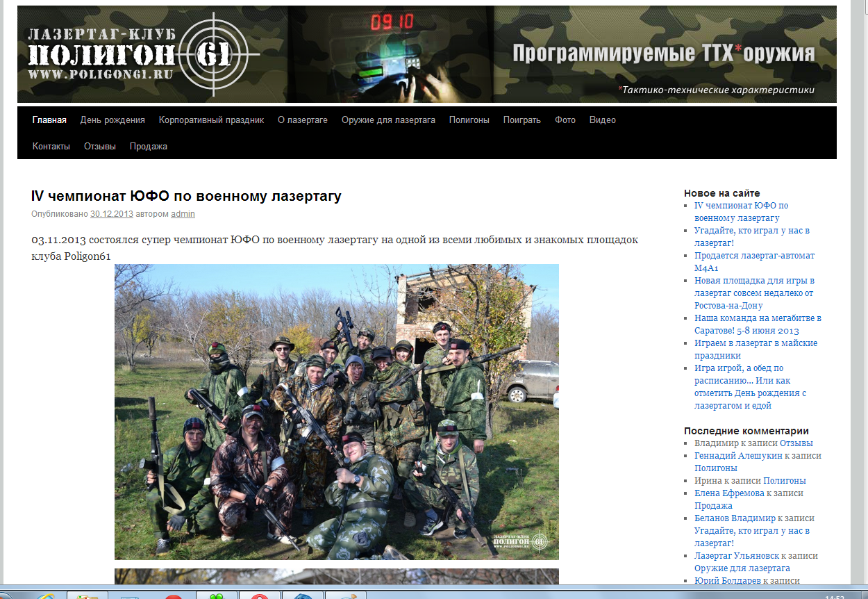This screenshot has height=599, width=868.
Task: Click the Программируемые ТТХ оружия header banner
Action: [x=663, y=54]
